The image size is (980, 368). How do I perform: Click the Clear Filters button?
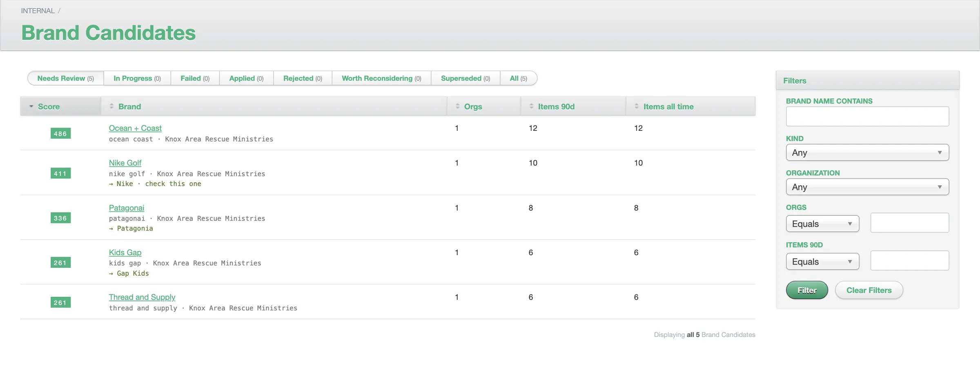coord(869,290)
